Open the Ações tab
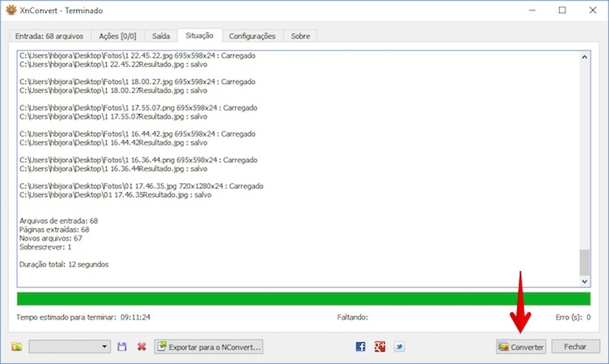609x364 pixels. (x=117, y=36)
